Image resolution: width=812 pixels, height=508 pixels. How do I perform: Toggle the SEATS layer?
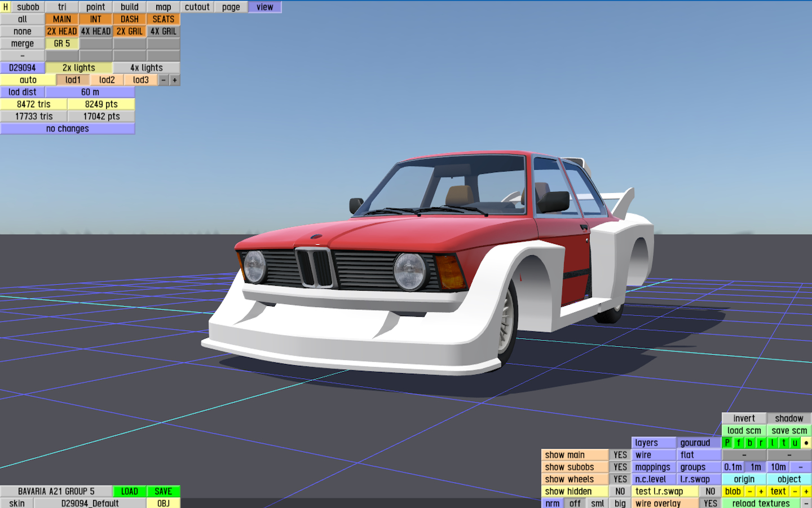pyautogui.click(x=164, y=19)
